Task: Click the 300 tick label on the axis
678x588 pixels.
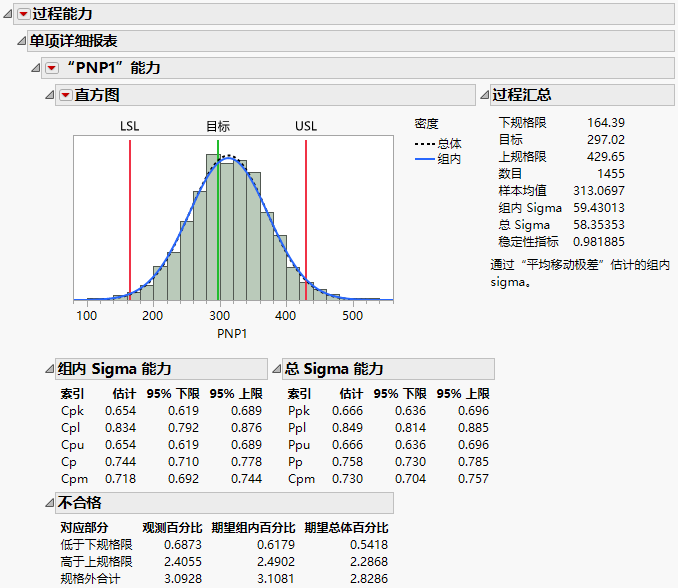Action: click(220, 316)
